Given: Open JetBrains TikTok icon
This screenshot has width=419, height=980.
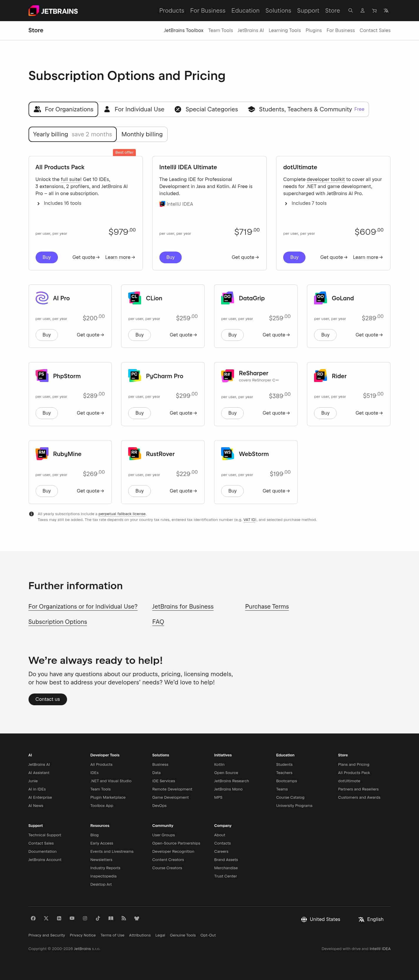Looking at the screenshot, I should click(98, 918).
